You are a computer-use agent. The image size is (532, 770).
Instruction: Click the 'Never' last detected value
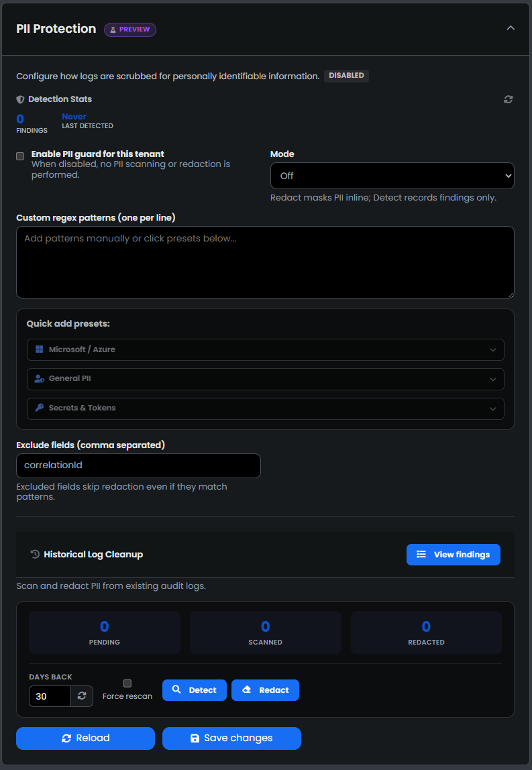[74, 117]
